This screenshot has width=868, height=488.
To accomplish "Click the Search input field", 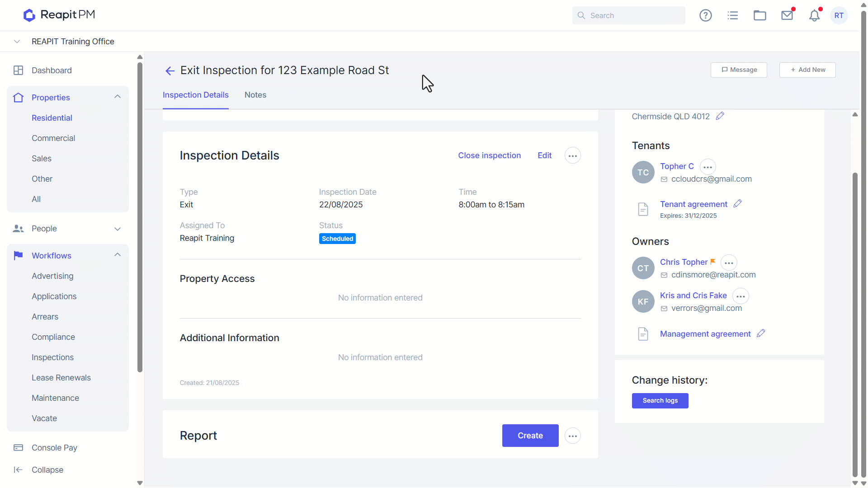I will point(628,15).
